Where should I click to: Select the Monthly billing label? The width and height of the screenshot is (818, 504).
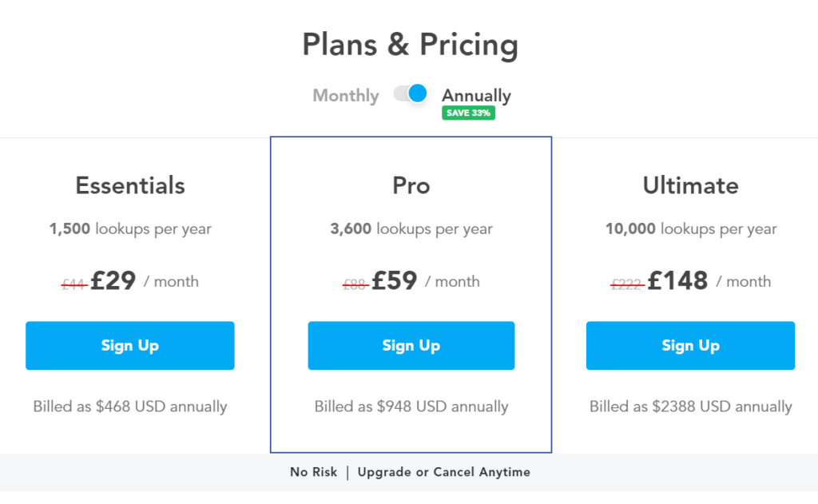[x=345, y=96]
